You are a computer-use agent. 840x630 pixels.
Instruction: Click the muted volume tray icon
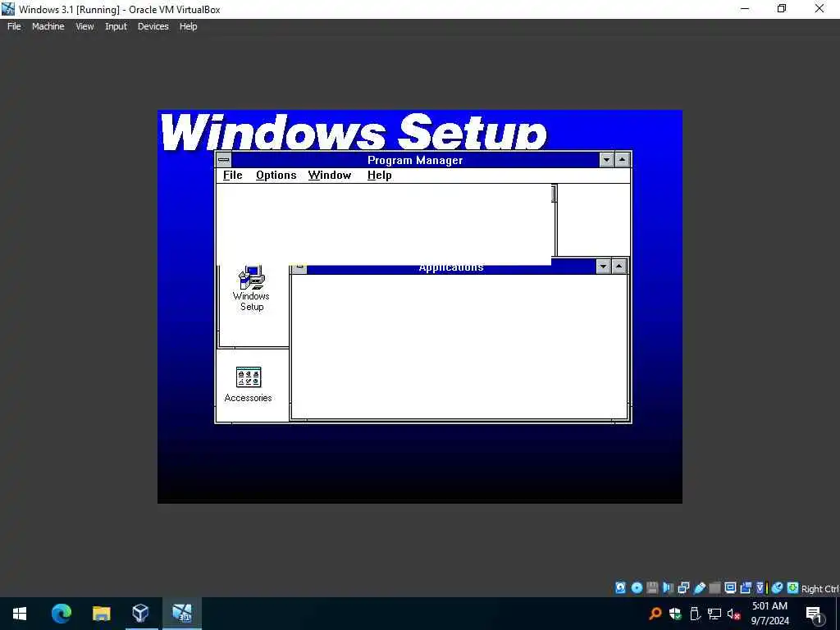734,614
